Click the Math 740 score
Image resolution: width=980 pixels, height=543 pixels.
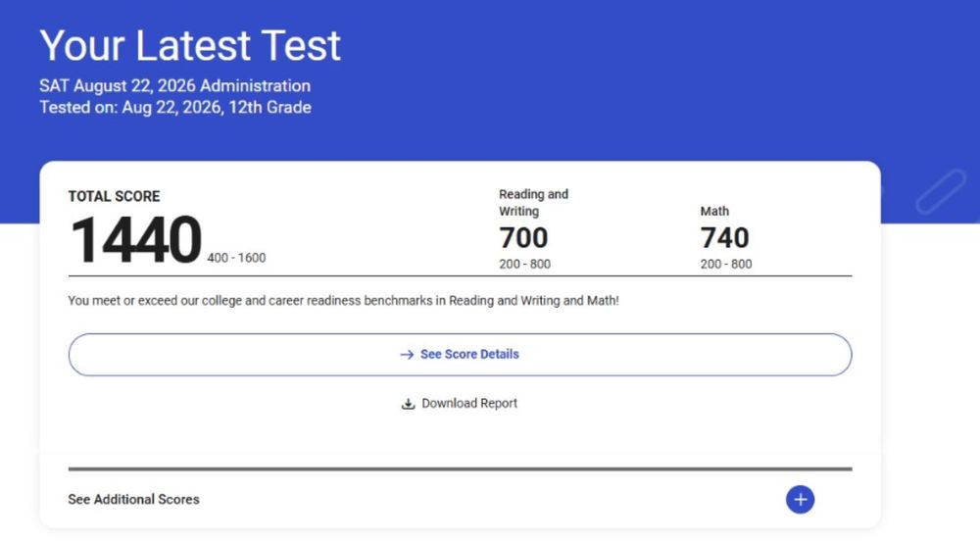tap(724, 237)
